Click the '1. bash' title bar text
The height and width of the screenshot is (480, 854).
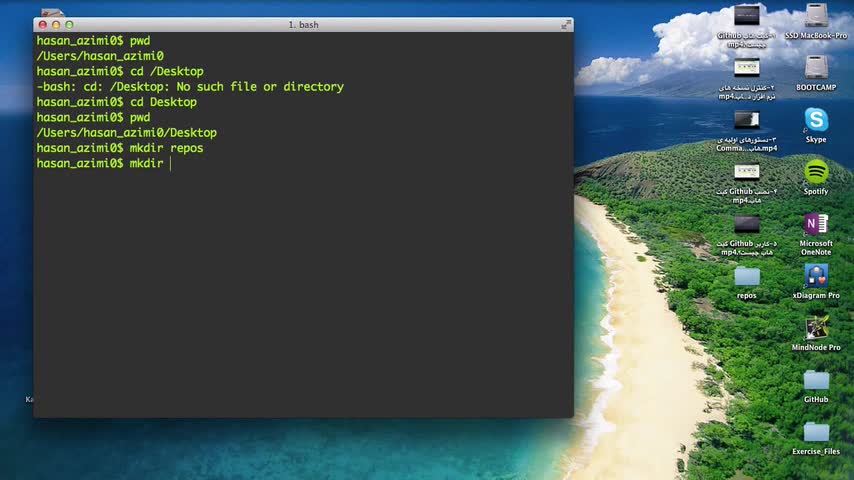point(303,25)
